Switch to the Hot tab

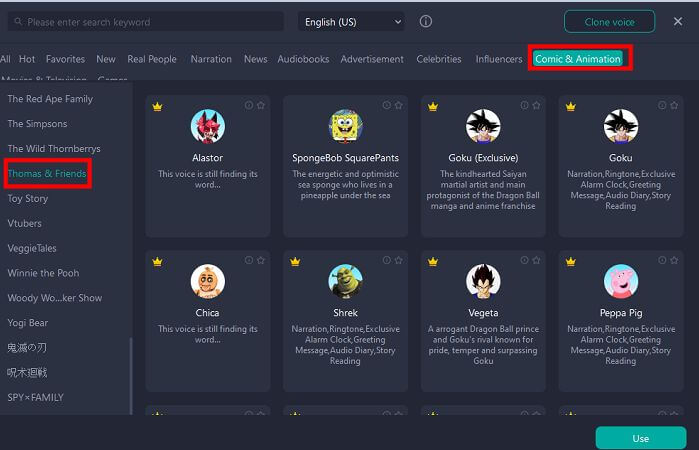(x=27, y=59)
